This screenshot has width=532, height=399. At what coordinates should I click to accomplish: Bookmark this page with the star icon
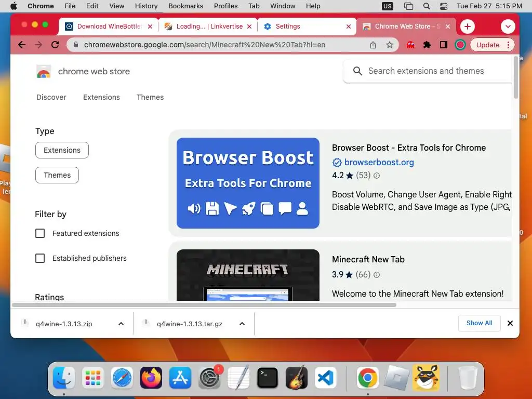point(390,45)
